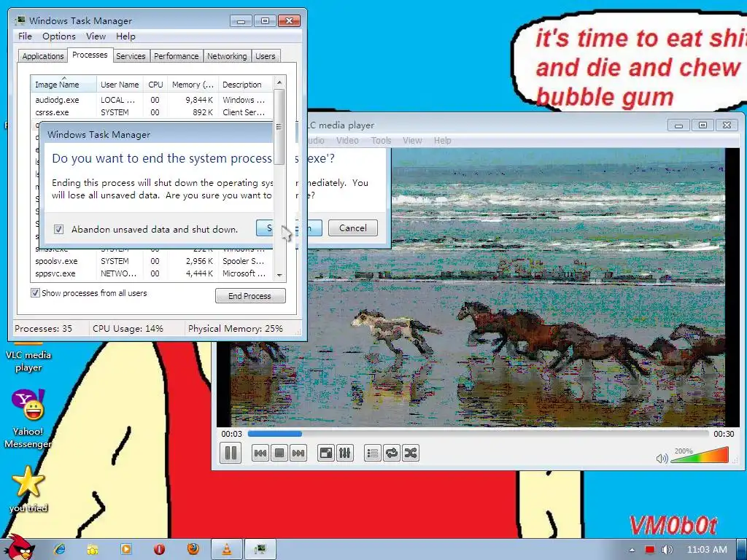Toggle Show processes from all users
Image resolution: width=747 pixels, height=560 pixels.
click(35, 293)
